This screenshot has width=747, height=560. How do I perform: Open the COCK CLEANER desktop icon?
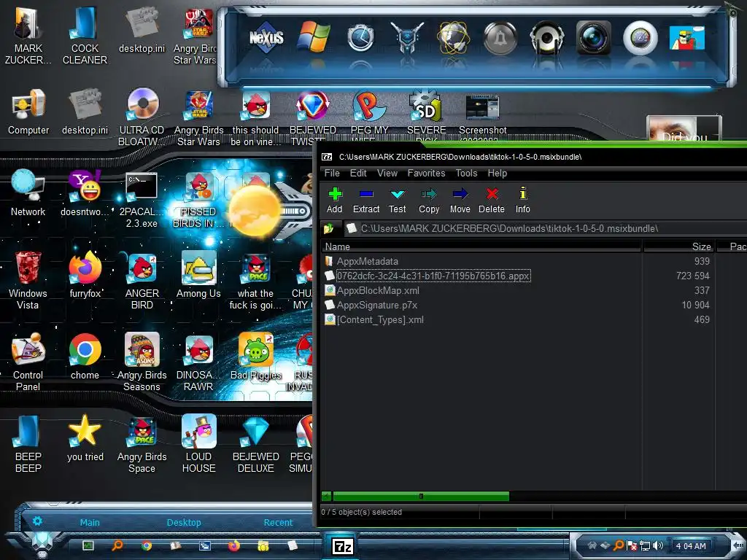click(x=85, y=36)
